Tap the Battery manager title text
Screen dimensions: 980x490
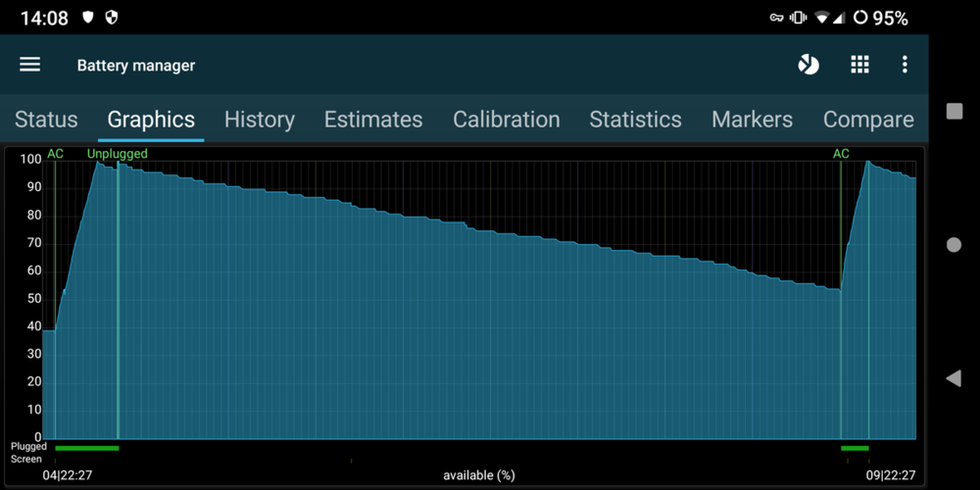click(136, 66)
